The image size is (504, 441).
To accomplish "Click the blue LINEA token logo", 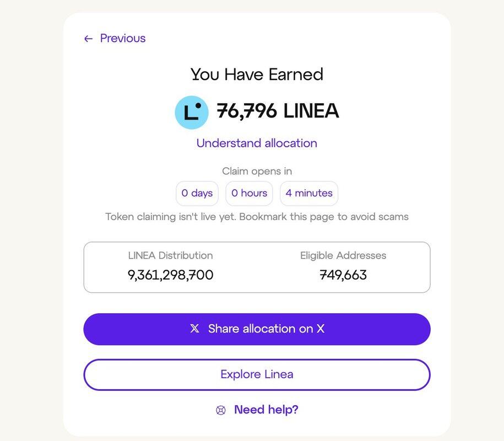I will (192, 112).
